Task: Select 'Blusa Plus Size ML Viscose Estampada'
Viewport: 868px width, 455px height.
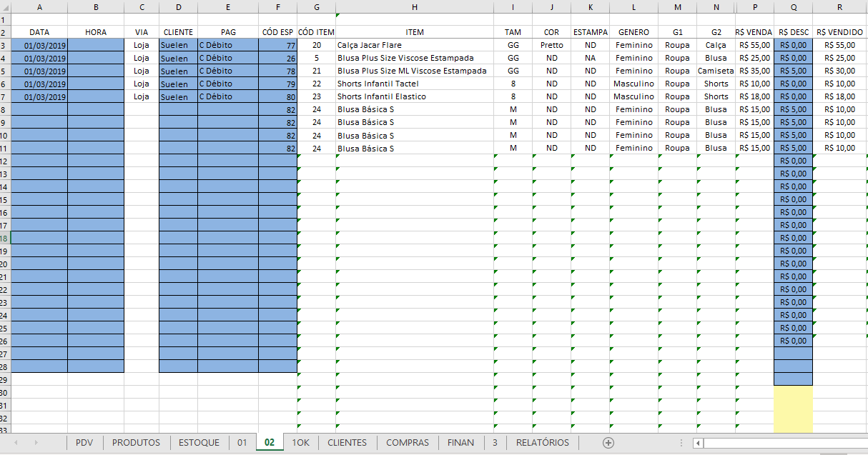Action: click(x=415, y=71)
